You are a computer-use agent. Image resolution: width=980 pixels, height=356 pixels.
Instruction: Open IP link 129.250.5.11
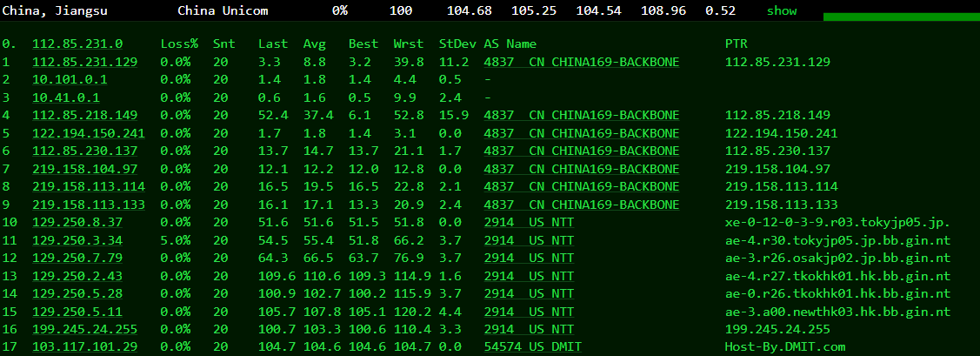pyautogui.click(x=77, y=312)
